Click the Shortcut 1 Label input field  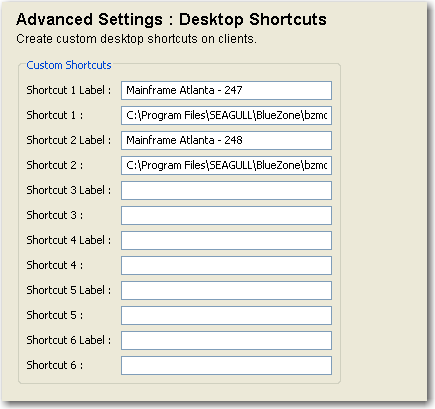pyautogui.click(x=226, y=90)
